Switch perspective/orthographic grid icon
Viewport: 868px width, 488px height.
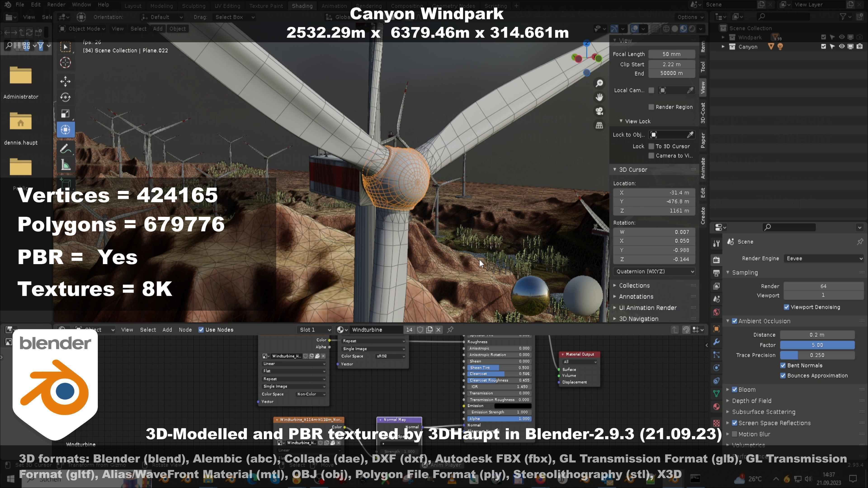click(x=599, y=125)
